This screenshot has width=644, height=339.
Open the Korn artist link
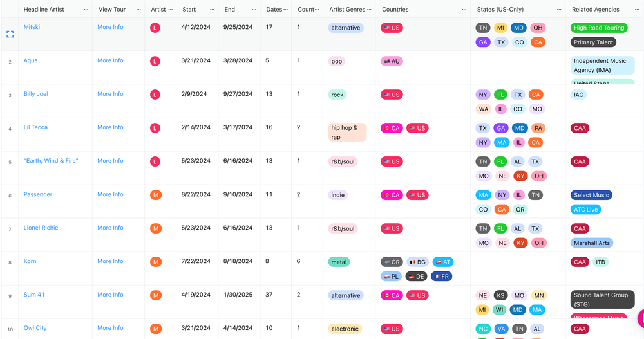point(30,261)
